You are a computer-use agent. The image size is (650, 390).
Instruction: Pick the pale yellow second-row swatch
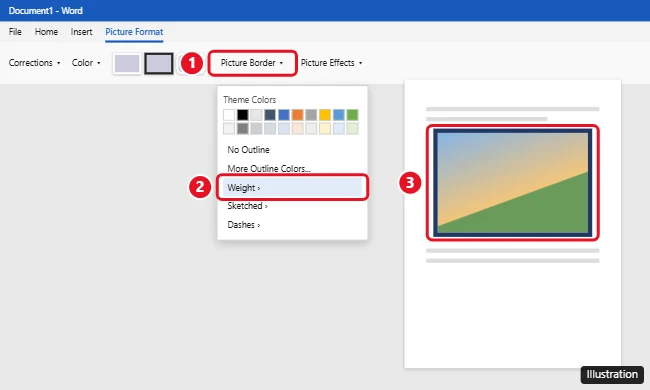point(325,128)
